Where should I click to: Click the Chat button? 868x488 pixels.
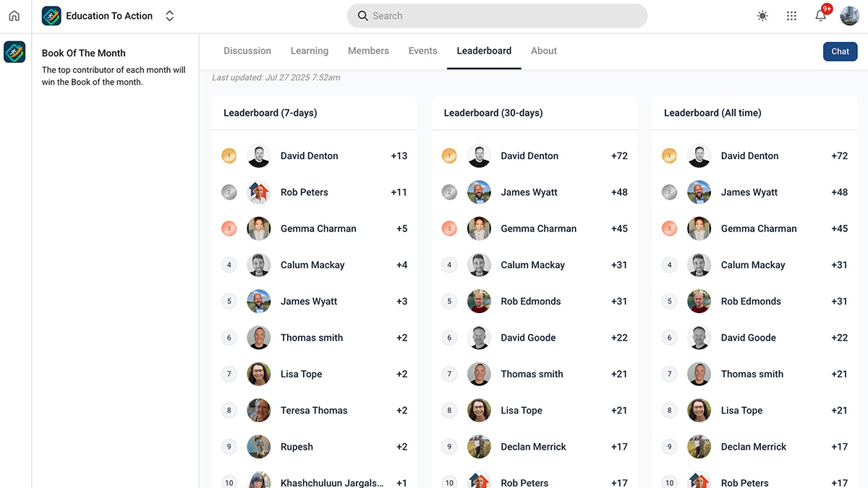[x=839, y=51]
